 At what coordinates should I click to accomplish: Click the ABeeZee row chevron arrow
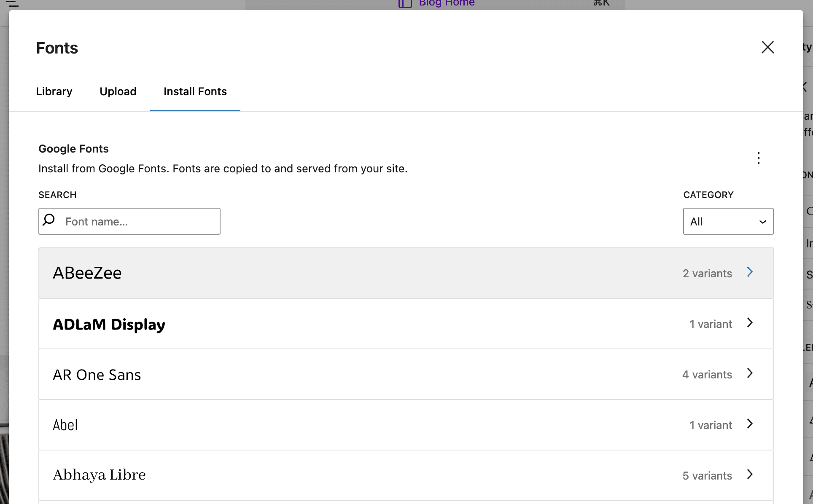[750, 272]
